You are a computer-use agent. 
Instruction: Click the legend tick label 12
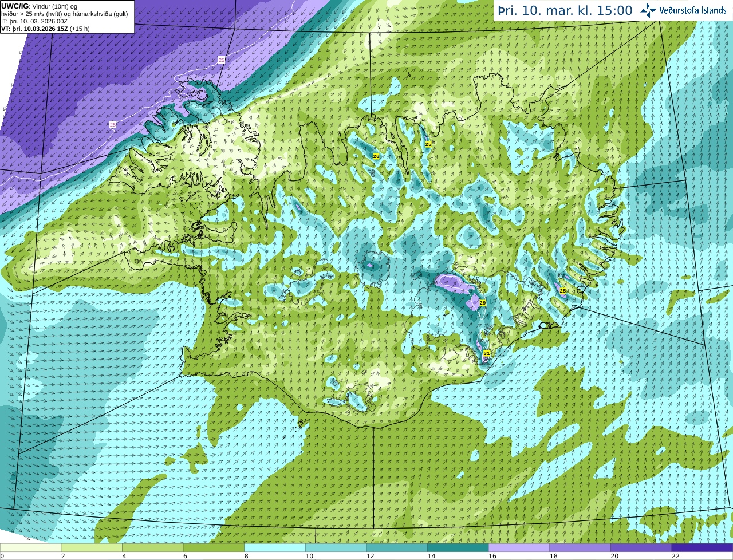click(x=370, y=555)
